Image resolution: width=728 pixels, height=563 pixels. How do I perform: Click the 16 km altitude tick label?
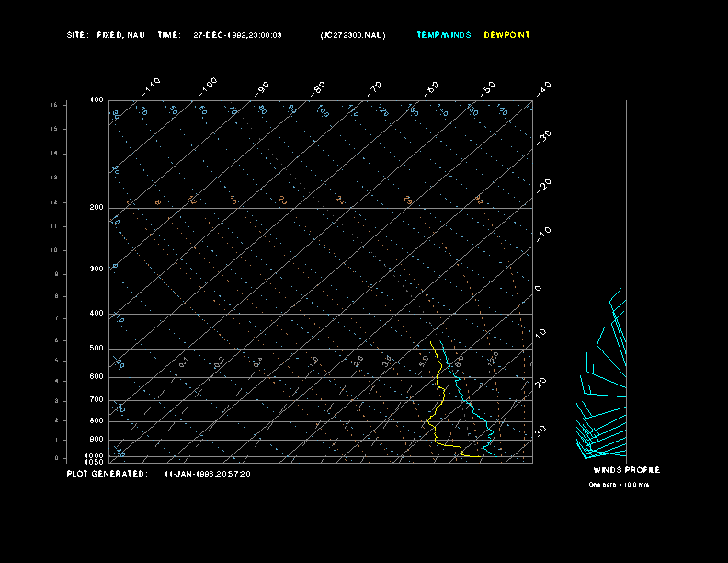pyautogui.click(x=54, y=105)
